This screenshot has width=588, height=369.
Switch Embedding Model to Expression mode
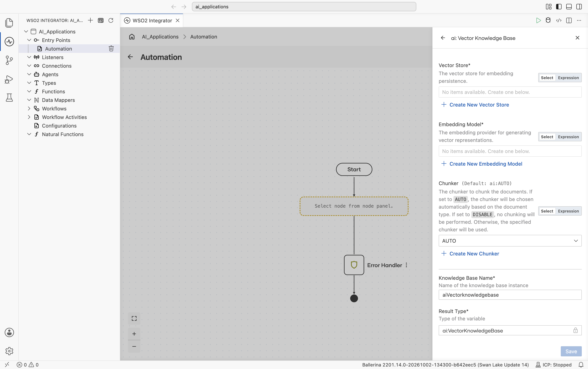coord(568,137)
